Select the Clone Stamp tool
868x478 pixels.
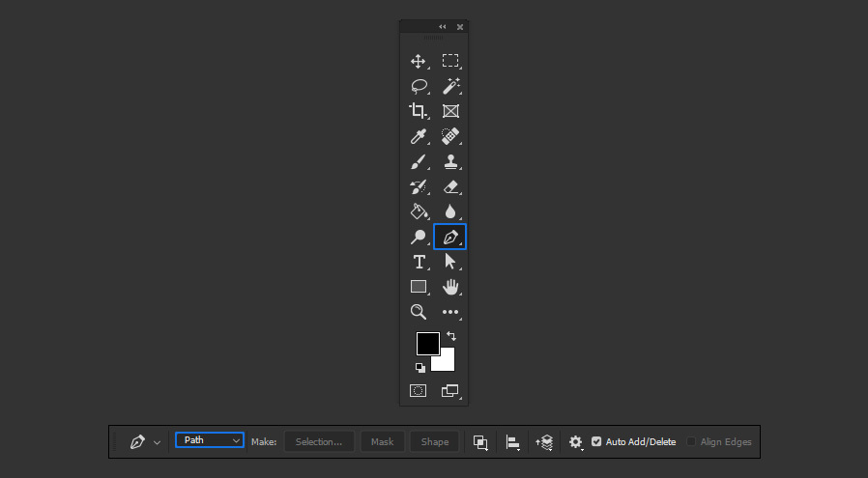click(x=450, y=161)
